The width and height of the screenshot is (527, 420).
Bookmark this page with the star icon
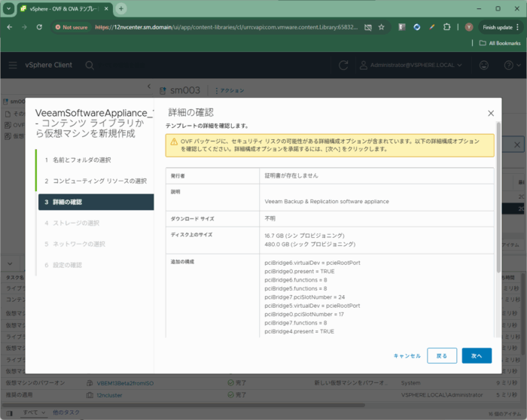point(381,27)
